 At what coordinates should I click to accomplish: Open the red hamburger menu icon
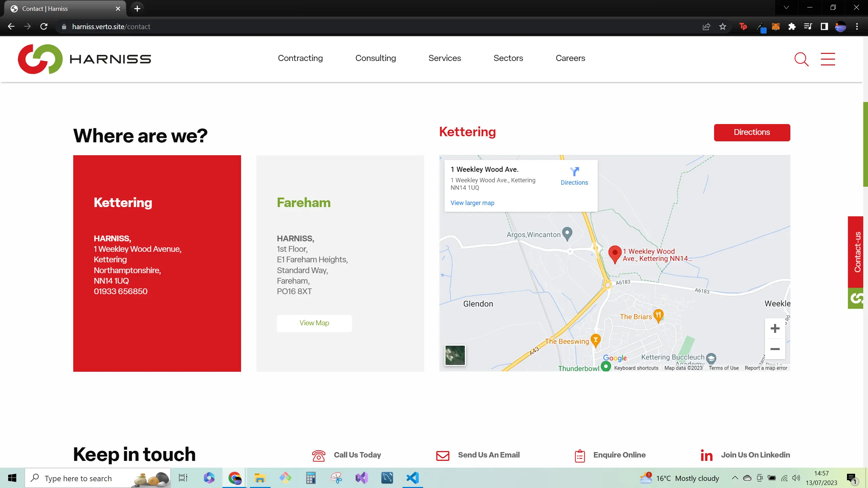[828, 59]
